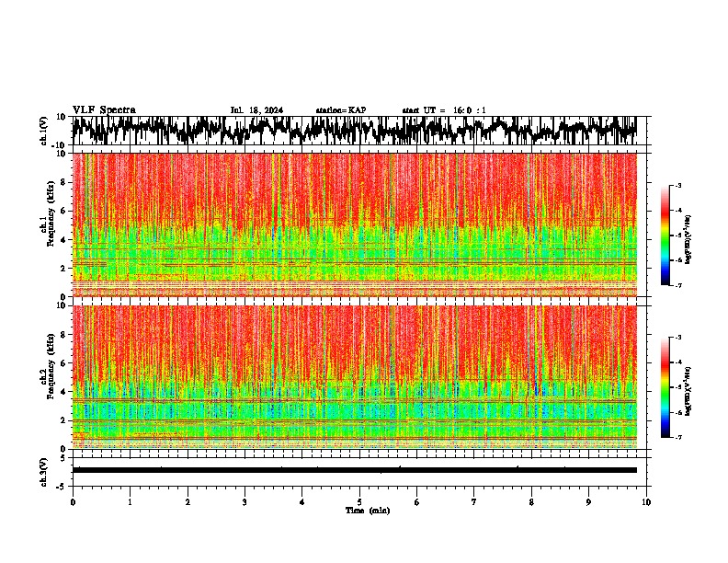728x563 pixels.
Task: Click time axis tick label "6"
Action: tap(417, 502)
